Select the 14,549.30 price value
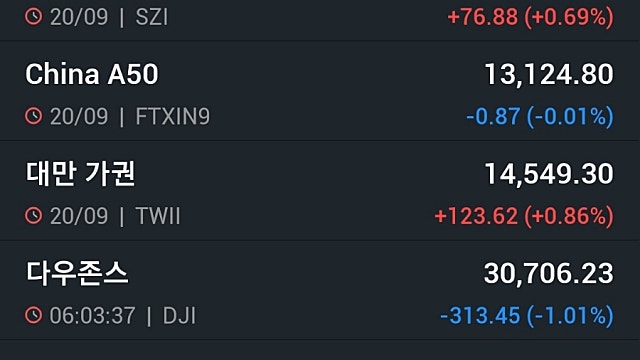The width and height of the screenshot is (640, 360). coord(549,174)
